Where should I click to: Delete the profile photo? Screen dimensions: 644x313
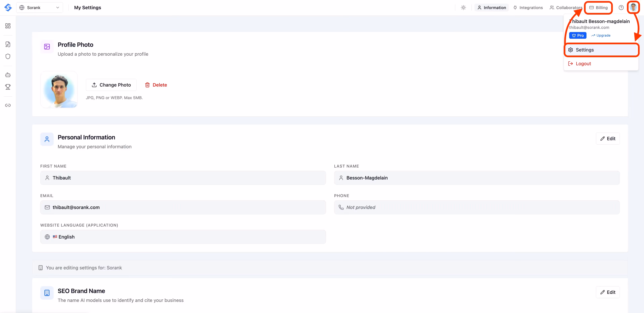156,85
